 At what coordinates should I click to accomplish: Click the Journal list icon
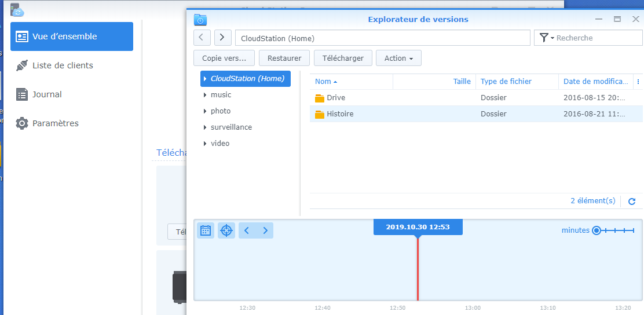22,94
